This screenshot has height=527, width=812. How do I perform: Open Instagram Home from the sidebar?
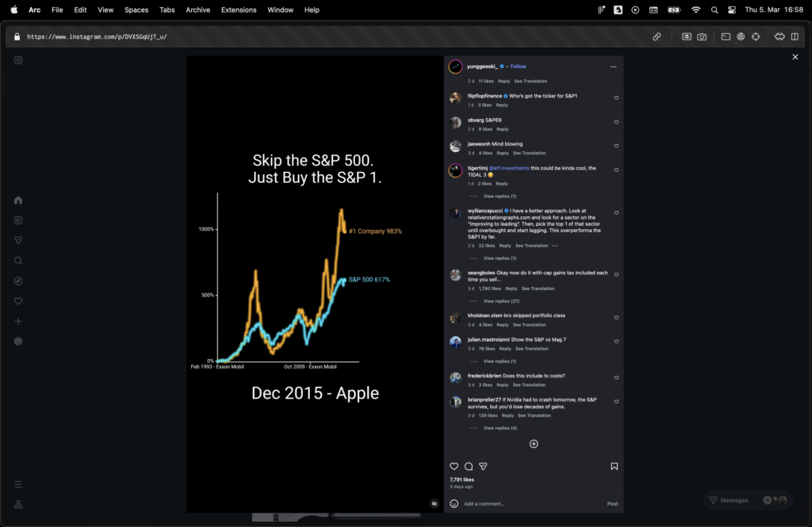point(18,200)
